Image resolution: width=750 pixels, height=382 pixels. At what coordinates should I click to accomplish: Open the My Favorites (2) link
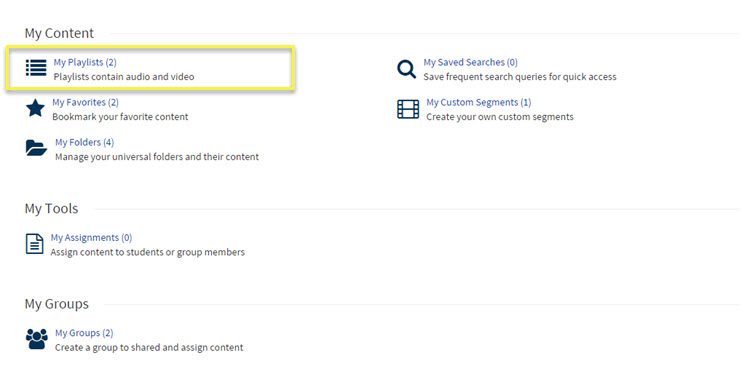(x=86, y=102)
